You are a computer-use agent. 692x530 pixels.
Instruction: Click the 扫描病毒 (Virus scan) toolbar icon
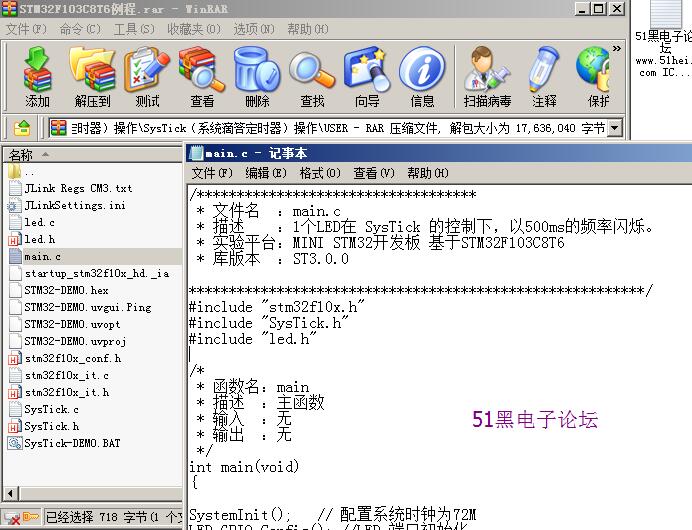pos(487,77)
